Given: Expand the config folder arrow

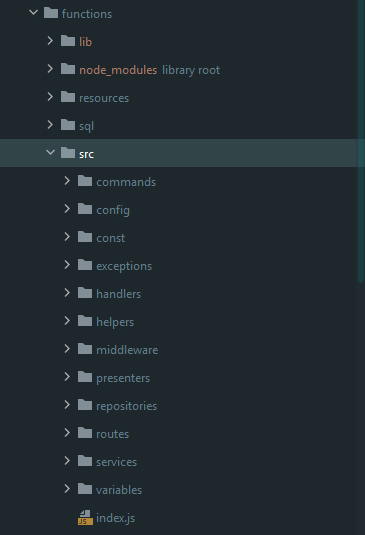Looking at the screenshot, I should tap(67, 209).
